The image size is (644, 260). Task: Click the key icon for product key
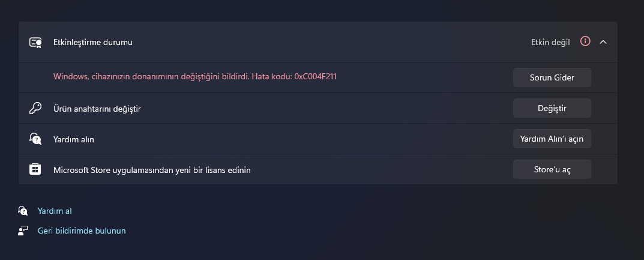point(35,109)
